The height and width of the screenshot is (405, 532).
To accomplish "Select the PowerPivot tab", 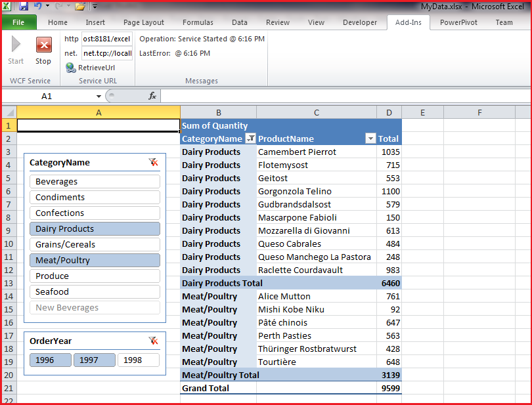I will (458, 22).
